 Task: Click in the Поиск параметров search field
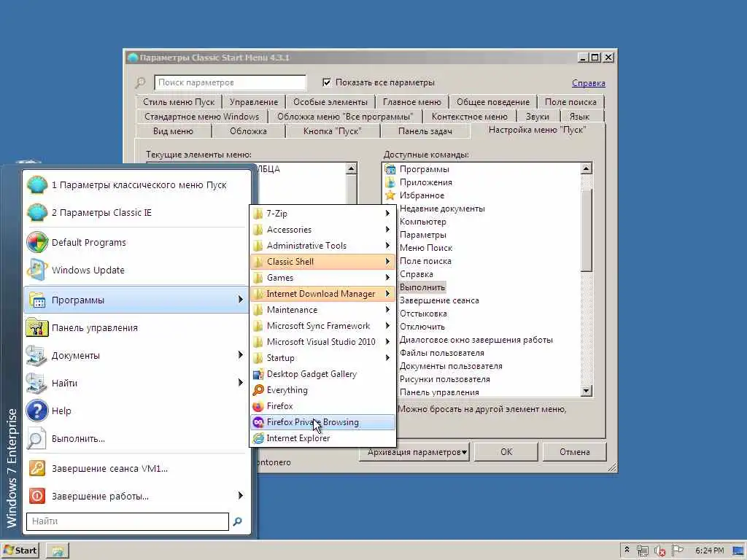(230, 82)
